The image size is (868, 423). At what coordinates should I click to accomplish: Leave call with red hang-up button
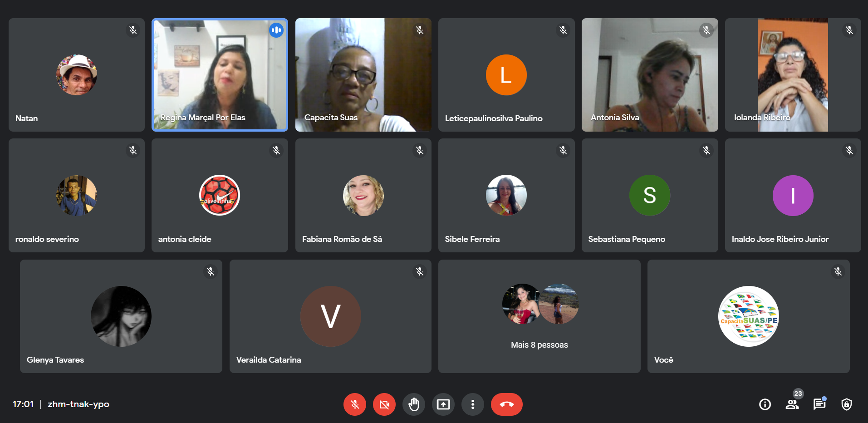(507, 404)
